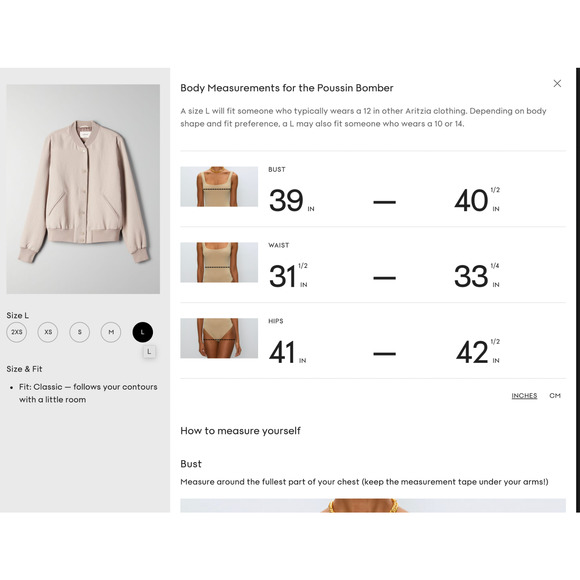Click the waist measurement thumbnail
This screenshot has width=580, height=580.
pos(219,262)
